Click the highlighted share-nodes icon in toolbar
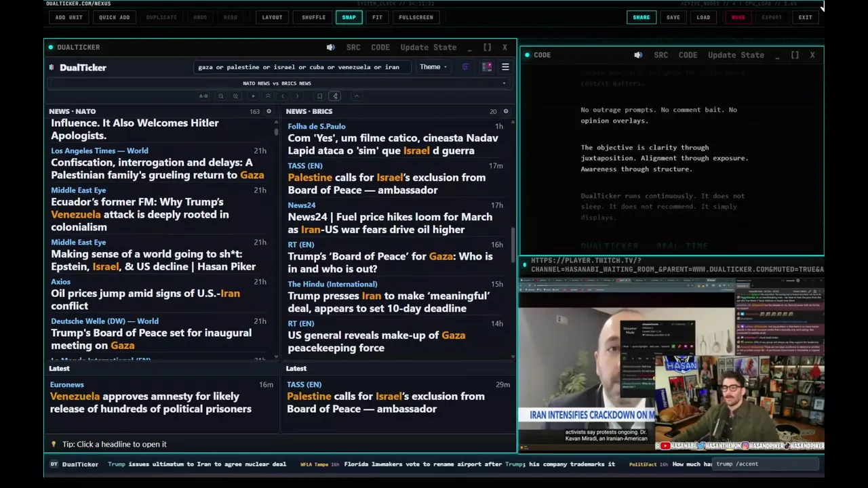868x488 pixels. [x=335, y=96]
